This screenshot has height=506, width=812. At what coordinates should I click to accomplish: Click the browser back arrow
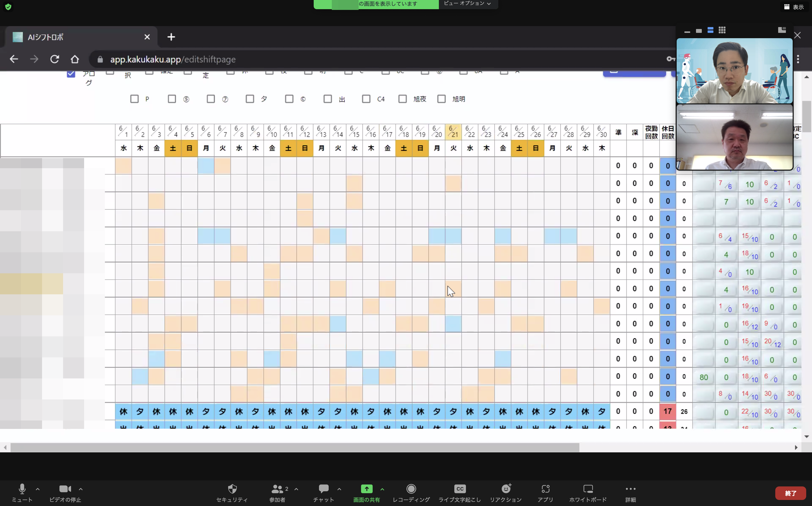coord(14,59)
